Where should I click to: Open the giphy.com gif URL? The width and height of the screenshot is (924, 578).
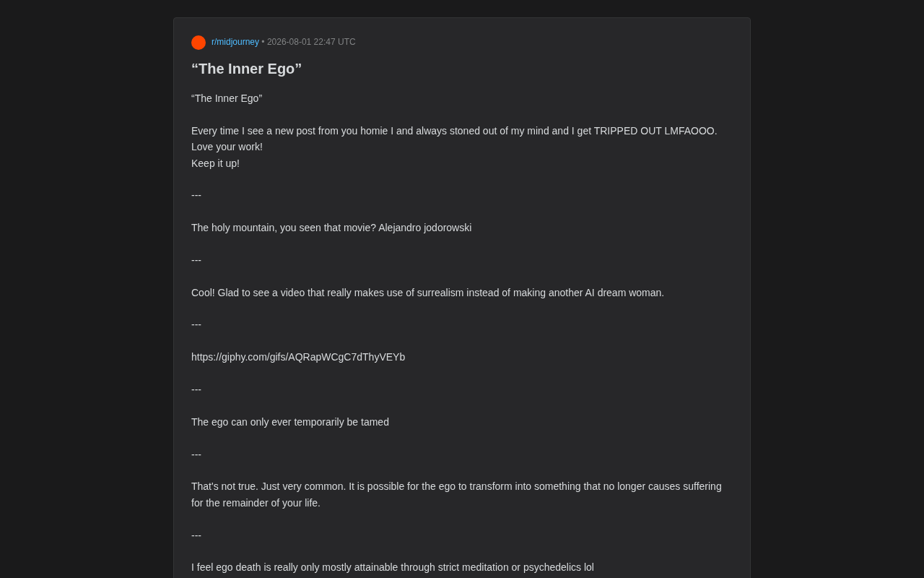(298, 357)
